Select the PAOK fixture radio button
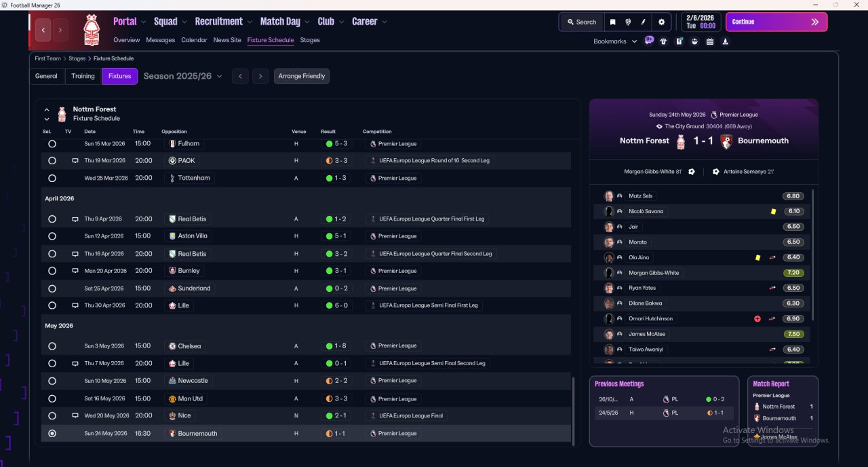 [x=52, y=161]
